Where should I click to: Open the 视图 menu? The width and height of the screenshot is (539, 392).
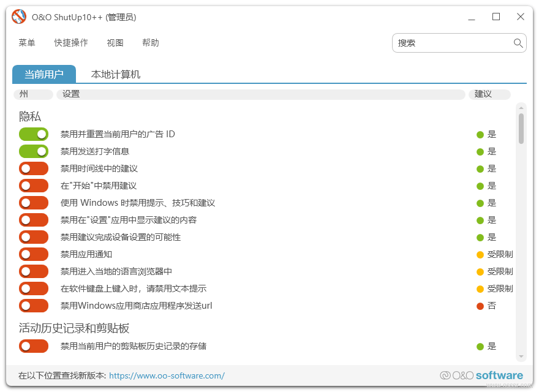tap(115, 43)
